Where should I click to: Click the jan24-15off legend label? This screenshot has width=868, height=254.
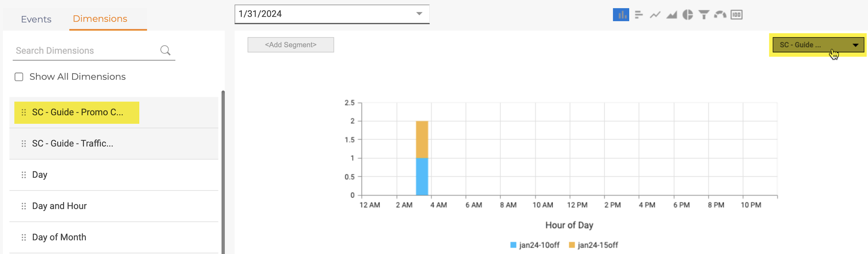tap(598, 245)
